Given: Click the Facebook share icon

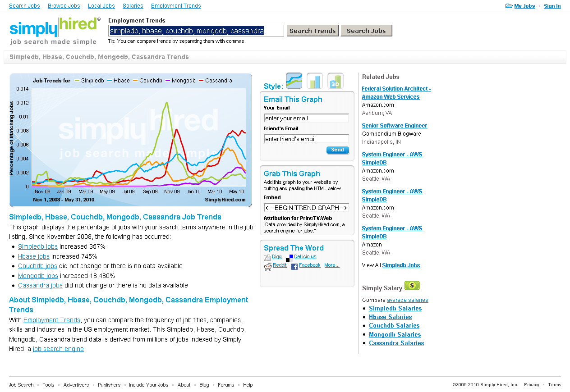Looking at the screenshot, I should click(294, 267).
